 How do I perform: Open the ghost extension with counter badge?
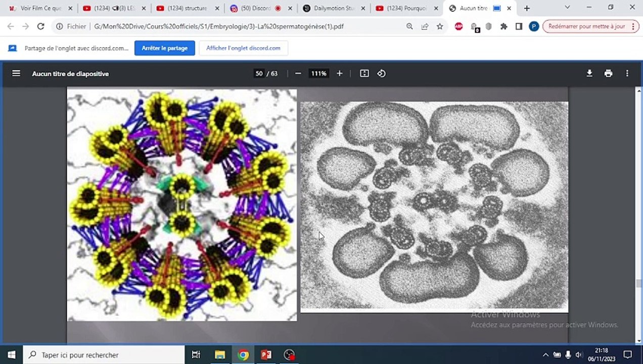click(474, 27)
